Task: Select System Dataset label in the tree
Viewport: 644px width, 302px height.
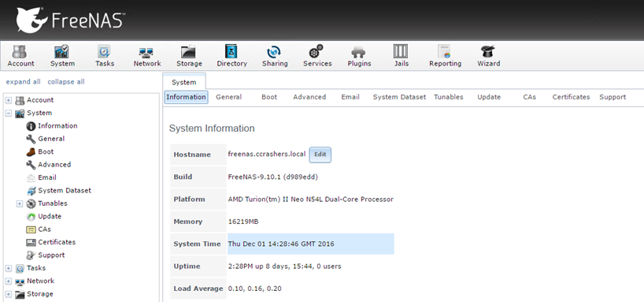Action: pos(65,191)
